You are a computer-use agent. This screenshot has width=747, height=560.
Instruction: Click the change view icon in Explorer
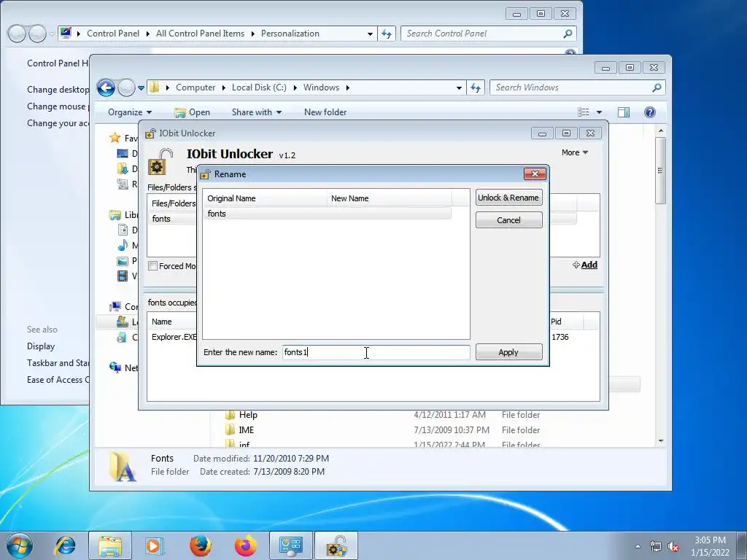584,112
